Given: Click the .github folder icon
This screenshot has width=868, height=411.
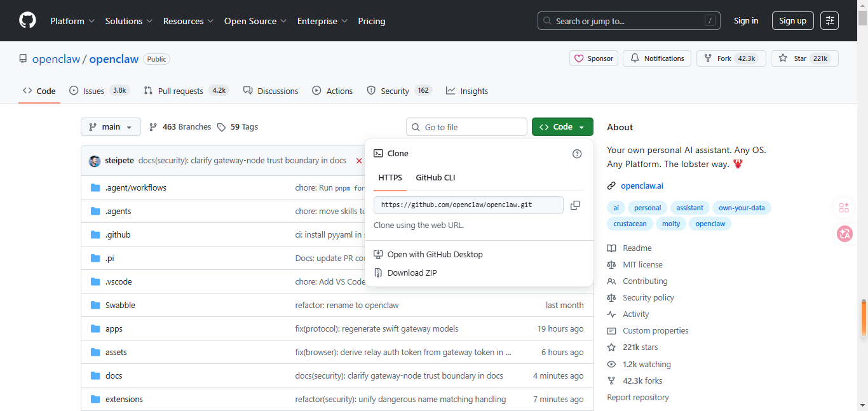Looking at the screenshot, I should [96, 234].
